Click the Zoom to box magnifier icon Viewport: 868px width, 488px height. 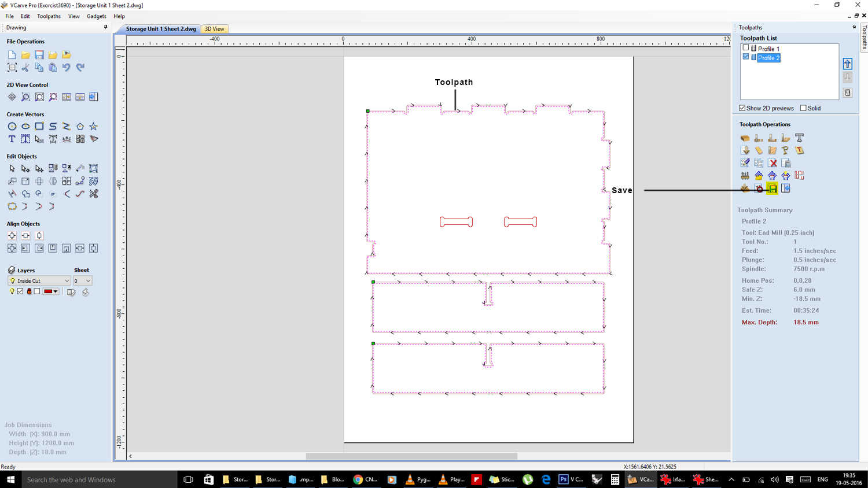pyautogui.click(x=25, y=97)
